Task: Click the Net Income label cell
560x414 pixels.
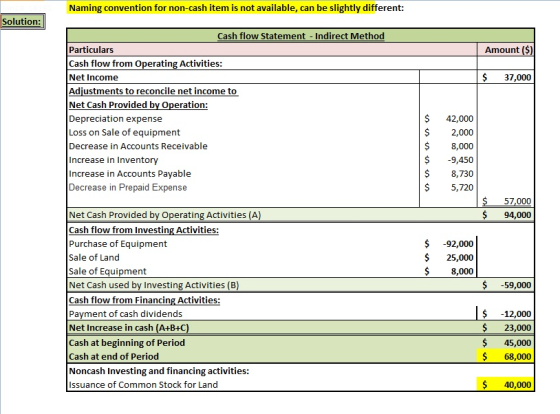Action: [x=243, y=77]
